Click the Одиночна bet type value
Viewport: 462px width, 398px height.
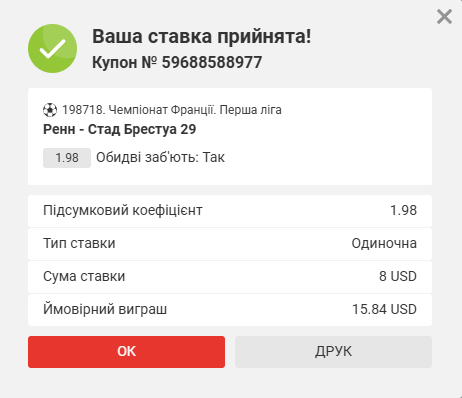(x=384, y=243)
